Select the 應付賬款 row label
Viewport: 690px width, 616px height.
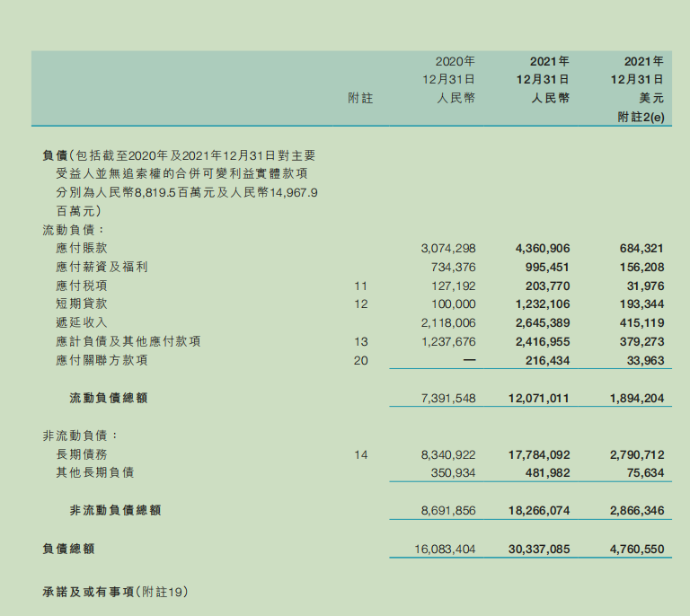(82, 248)
